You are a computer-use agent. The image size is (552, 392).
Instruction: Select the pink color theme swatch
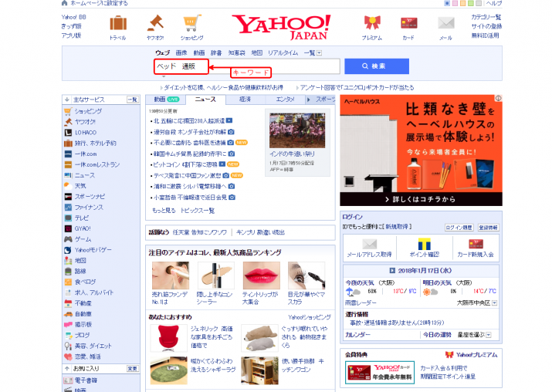455,3
